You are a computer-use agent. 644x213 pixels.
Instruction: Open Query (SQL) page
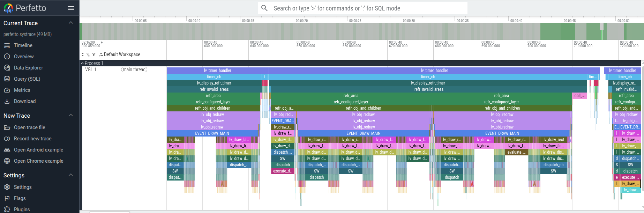(x=27, y=79)
